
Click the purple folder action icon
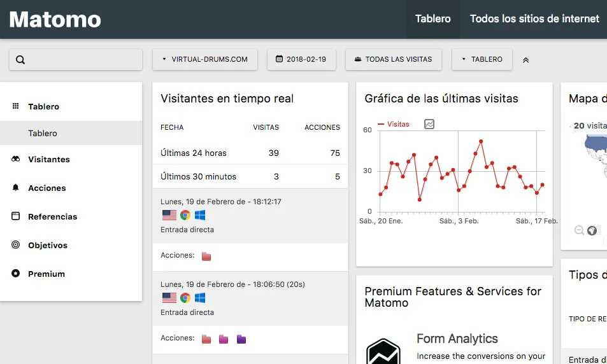[x=241, y=339]
